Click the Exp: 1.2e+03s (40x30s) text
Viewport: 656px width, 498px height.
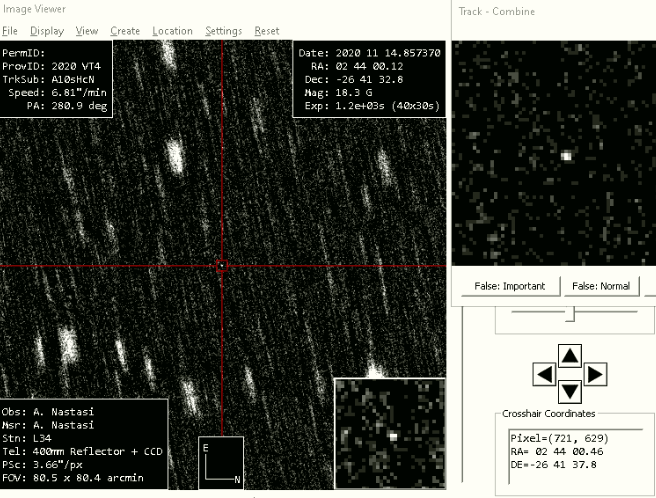(x=372, y=105)
